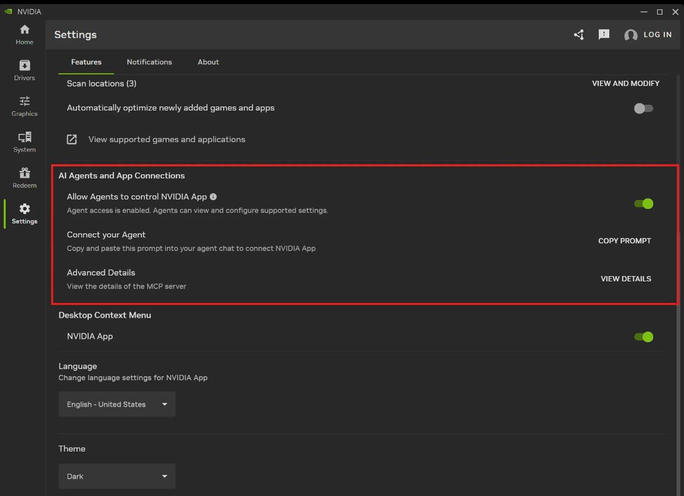Click the Theme section heading
684x496 pixels.
(72, 448)
